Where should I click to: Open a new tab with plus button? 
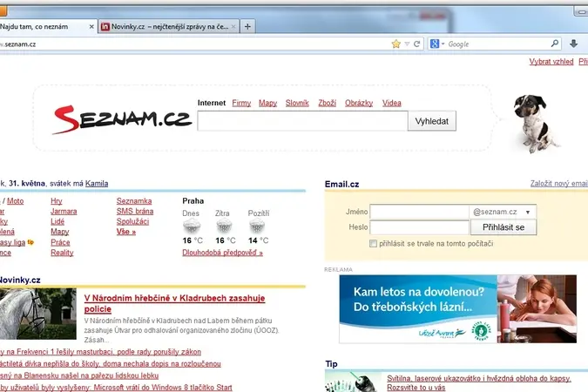click(247, 27)
